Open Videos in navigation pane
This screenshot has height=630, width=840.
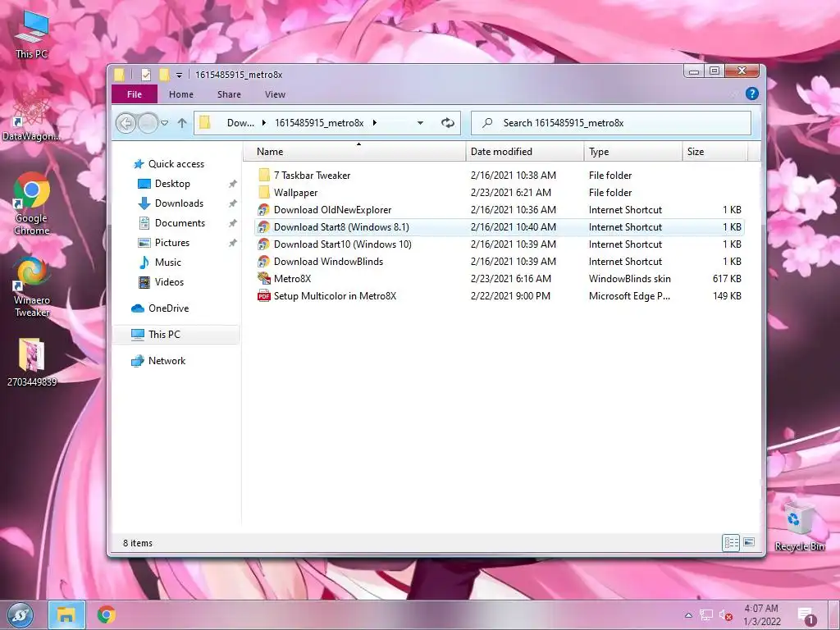[169, 282]
